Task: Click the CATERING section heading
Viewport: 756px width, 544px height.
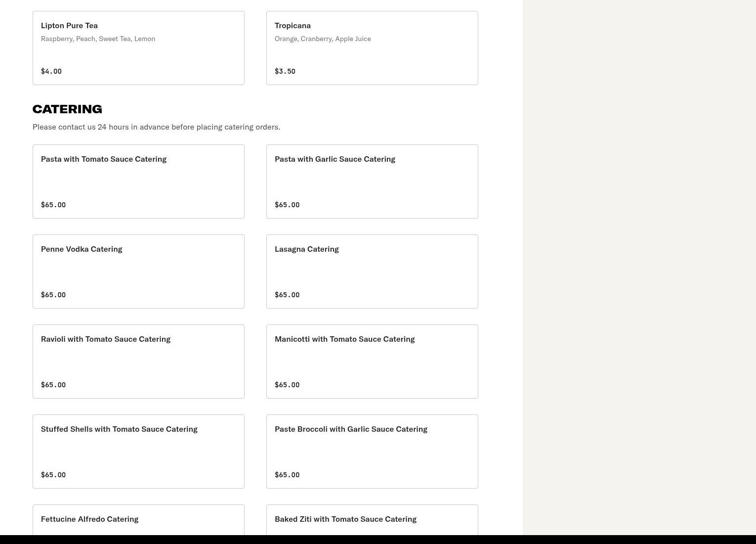Action: (x=67, y=109)
